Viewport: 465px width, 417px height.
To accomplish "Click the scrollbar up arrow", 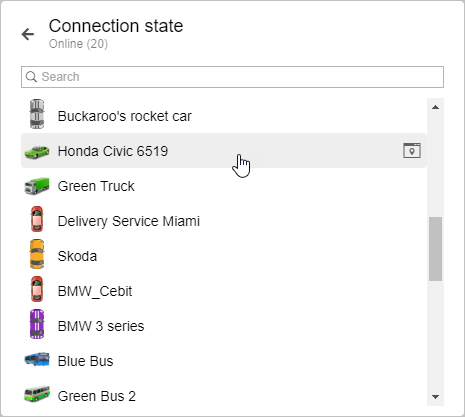I will [x=435, y=107].
